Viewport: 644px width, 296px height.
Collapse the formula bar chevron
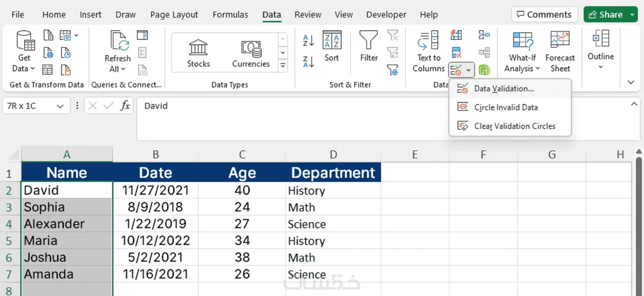[634, 104]
